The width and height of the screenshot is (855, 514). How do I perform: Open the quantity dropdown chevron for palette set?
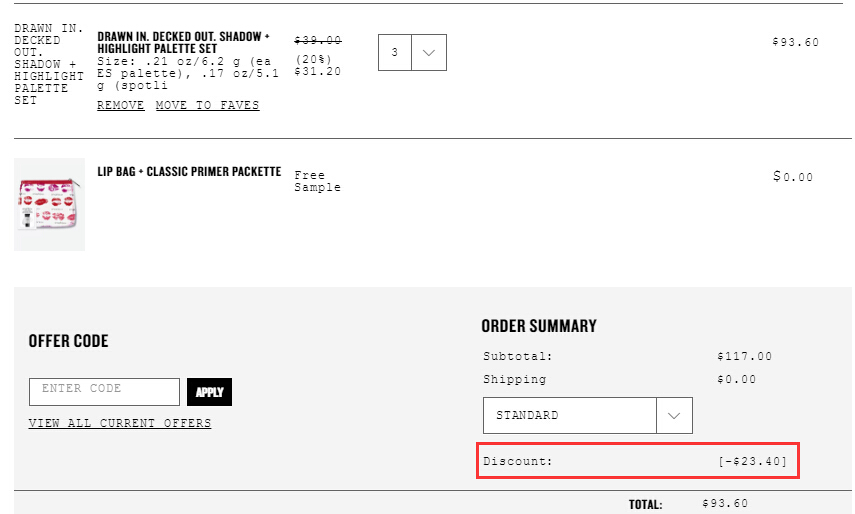click(429, 52)
